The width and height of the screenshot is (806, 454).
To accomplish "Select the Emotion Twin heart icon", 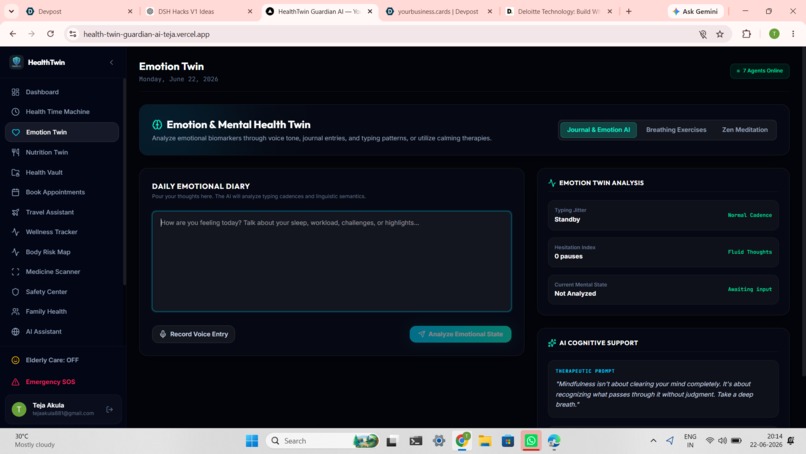I will 15,132.
